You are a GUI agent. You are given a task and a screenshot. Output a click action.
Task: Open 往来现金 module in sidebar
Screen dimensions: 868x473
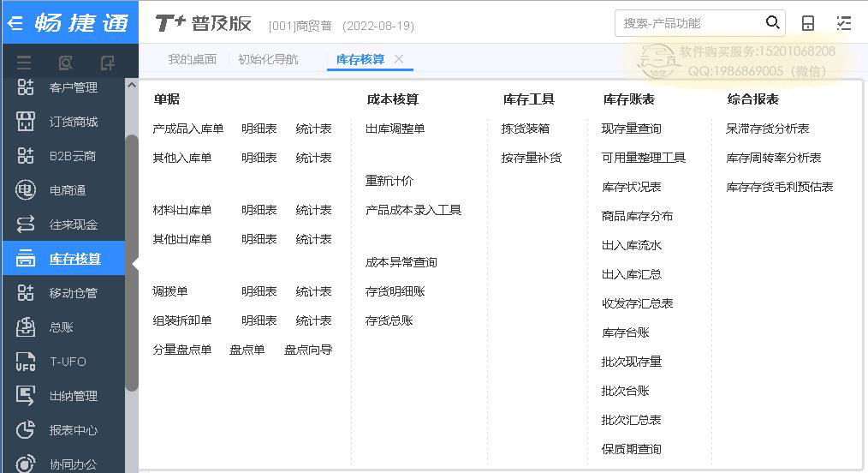pos(74,225)
